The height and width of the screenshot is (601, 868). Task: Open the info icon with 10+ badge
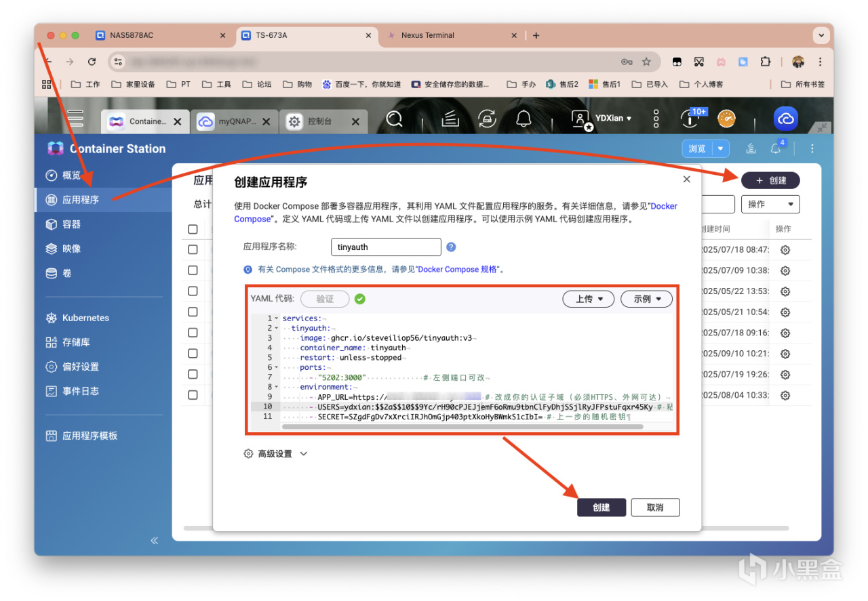click(x=690, y=119)
